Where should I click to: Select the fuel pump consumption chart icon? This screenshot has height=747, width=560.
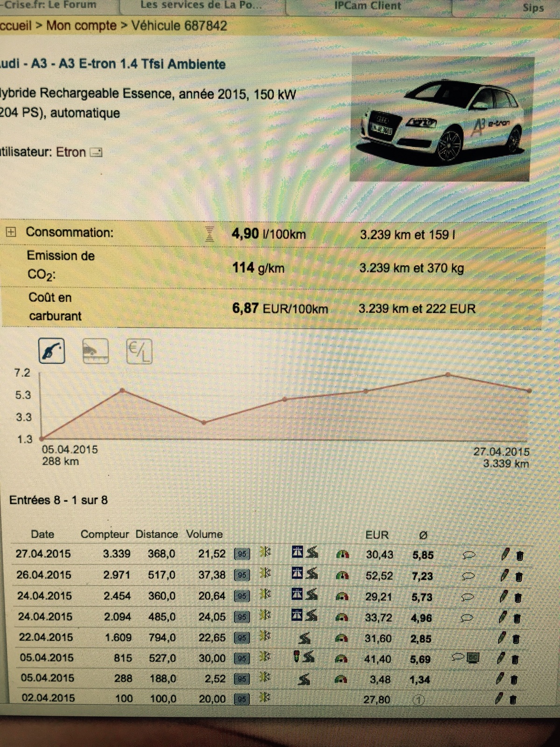pyautogui.click(x=51, y=351)
